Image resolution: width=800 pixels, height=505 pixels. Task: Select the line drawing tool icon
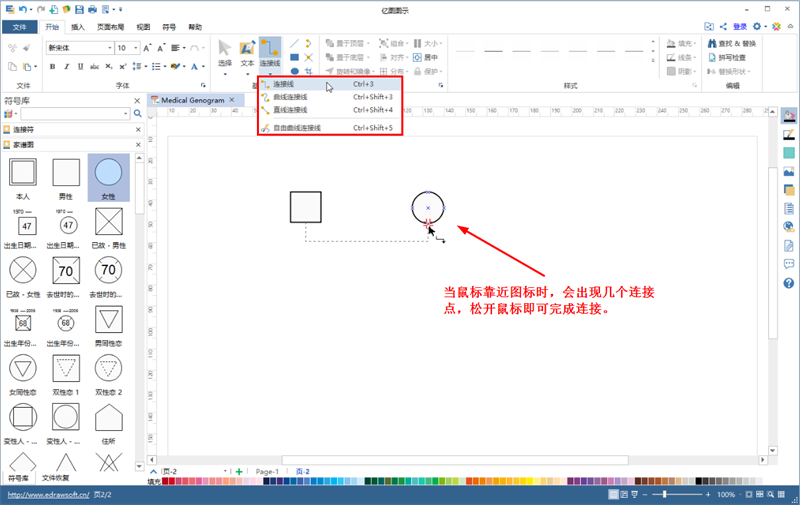point(294,44)
